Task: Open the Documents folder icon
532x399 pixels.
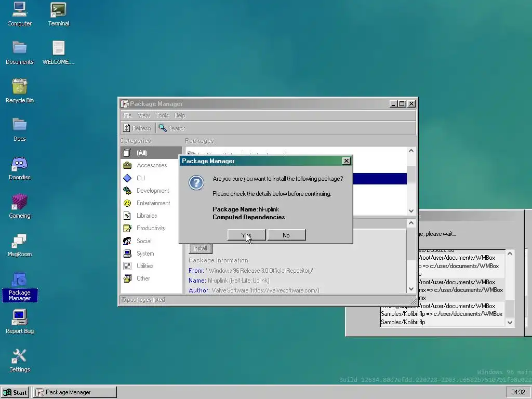Action: pyautogui.click(x=19, y=52)
